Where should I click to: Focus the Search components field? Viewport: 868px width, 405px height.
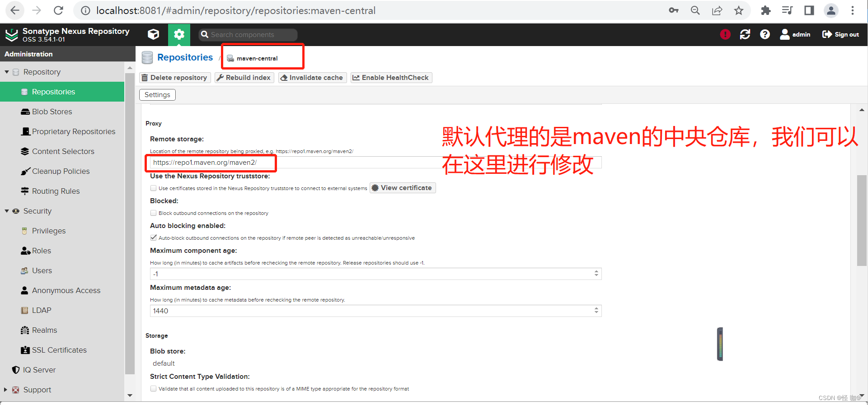248,35
